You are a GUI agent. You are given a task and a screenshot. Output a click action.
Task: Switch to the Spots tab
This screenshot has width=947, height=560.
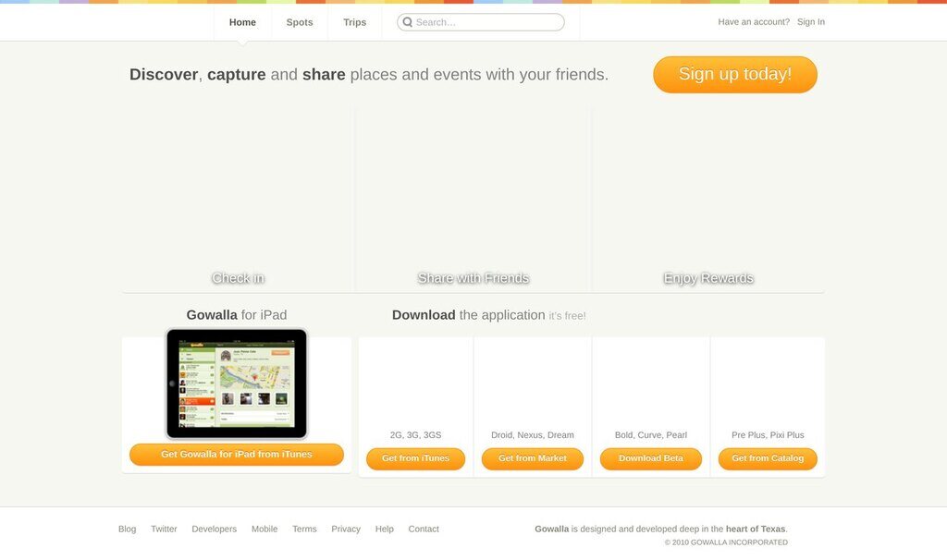[x=300, y=22]
